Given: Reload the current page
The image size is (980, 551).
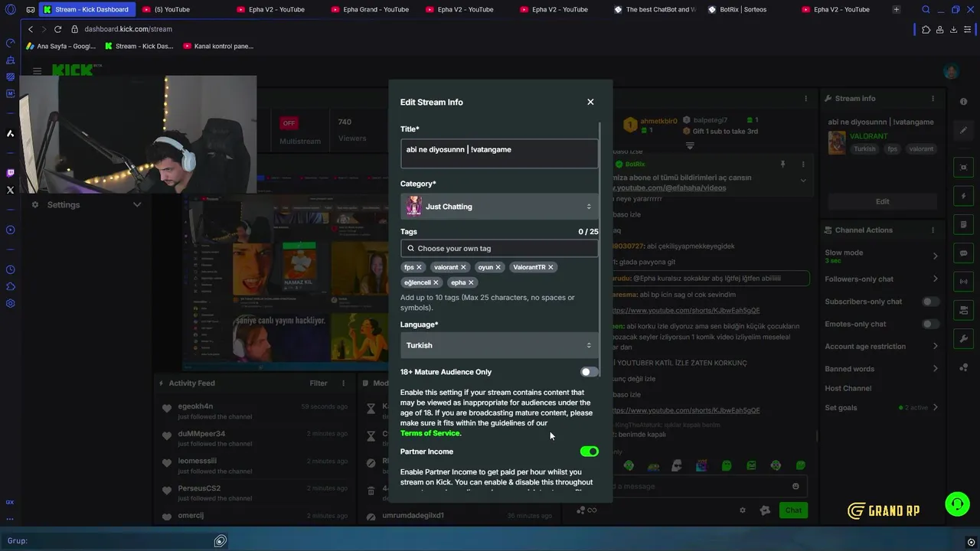Looking at the screenshot, I should 57,29.
